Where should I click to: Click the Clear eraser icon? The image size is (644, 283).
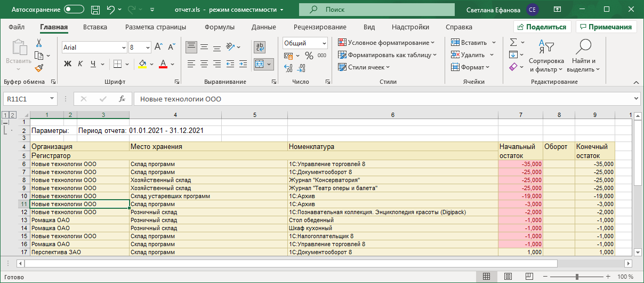(513, 67)
